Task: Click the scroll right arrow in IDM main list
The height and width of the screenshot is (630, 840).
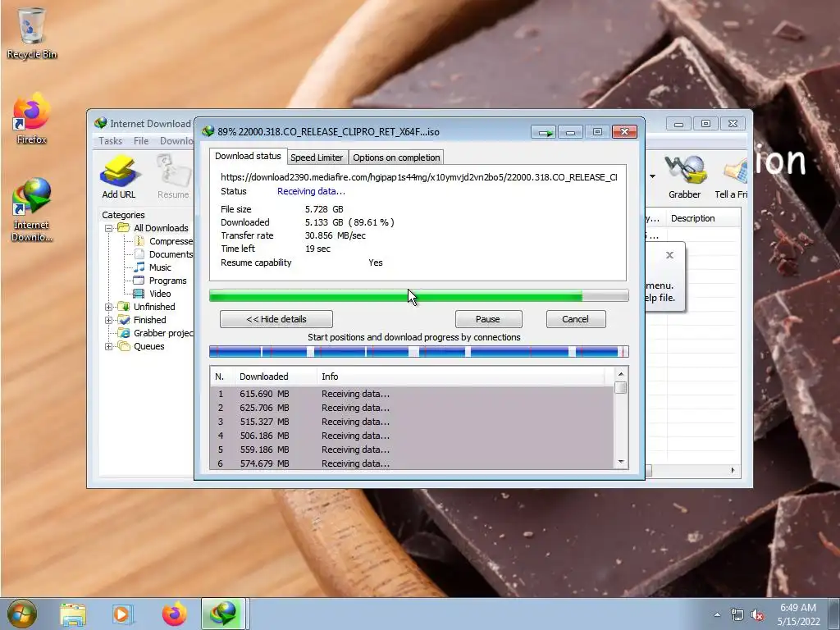Action: 733,470
